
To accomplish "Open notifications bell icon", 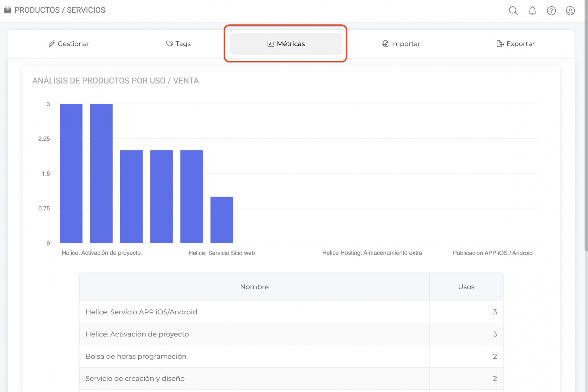I will pos(532,11).
